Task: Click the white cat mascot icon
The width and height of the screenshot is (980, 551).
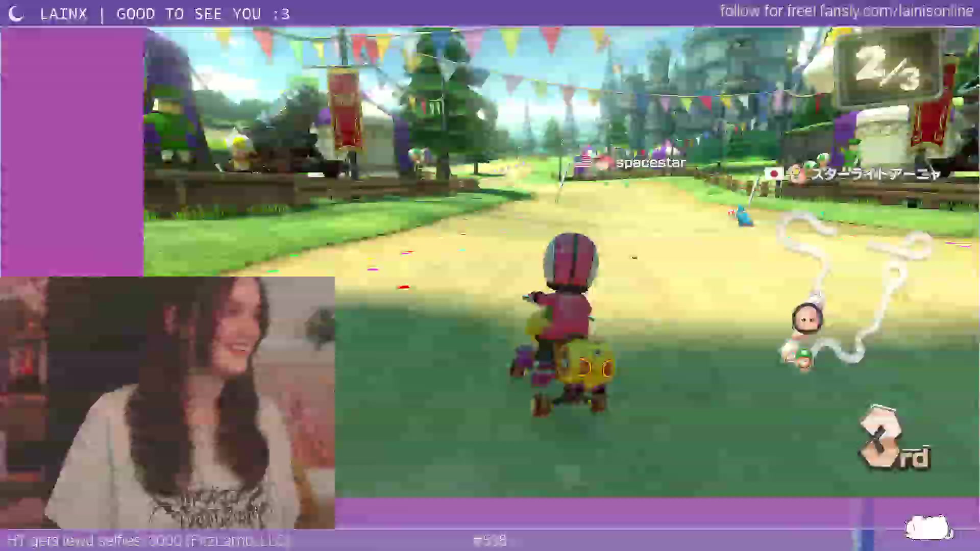Action: [928, 528]
